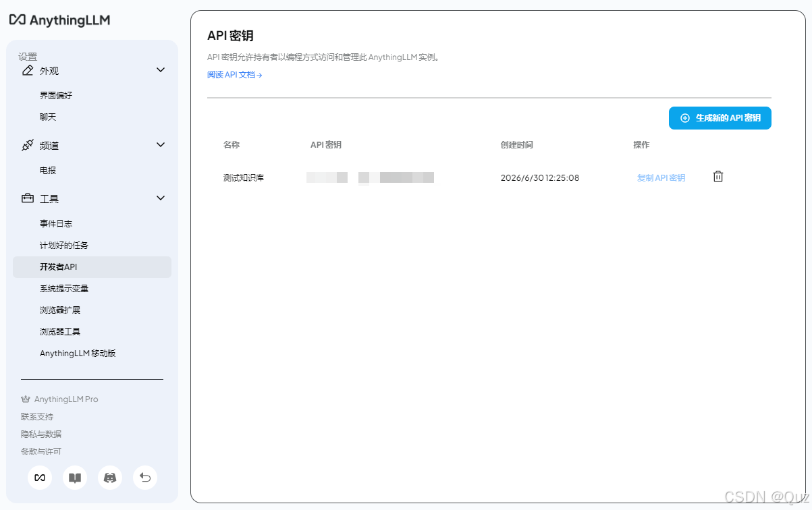
Task: Collapse the 工具 section chevron
Action: [x=161, y=198]
